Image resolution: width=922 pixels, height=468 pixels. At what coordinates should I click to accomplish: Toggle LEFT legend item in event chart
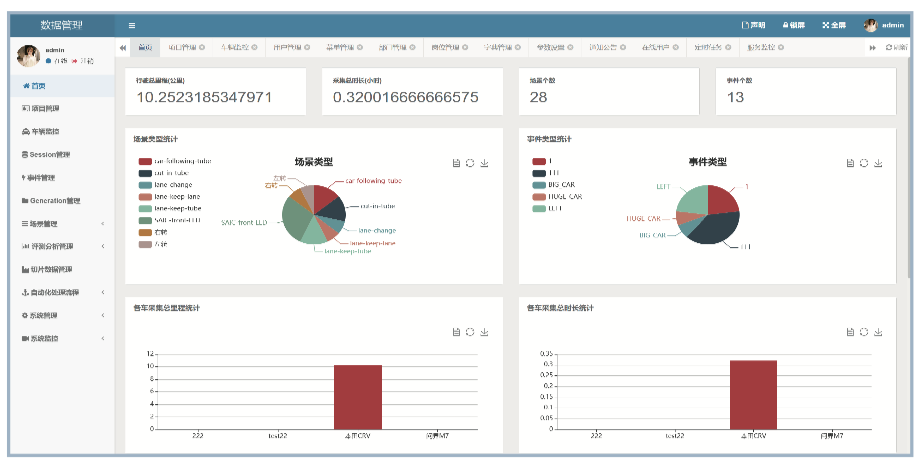pos(547,208)
